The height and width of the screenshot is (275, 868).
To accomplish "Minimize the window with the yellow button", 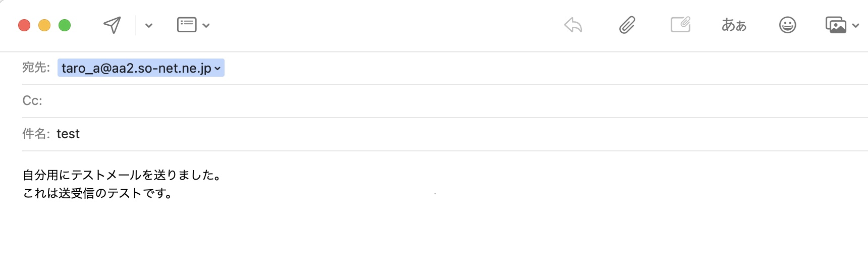I will point(44,25).
